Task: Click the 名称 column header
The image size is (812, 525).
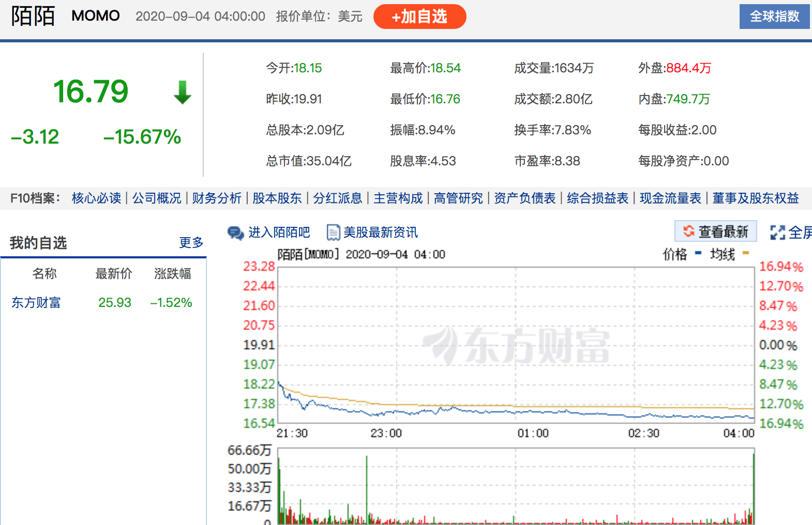Action: pyautogui.click(x=44, y=274)
